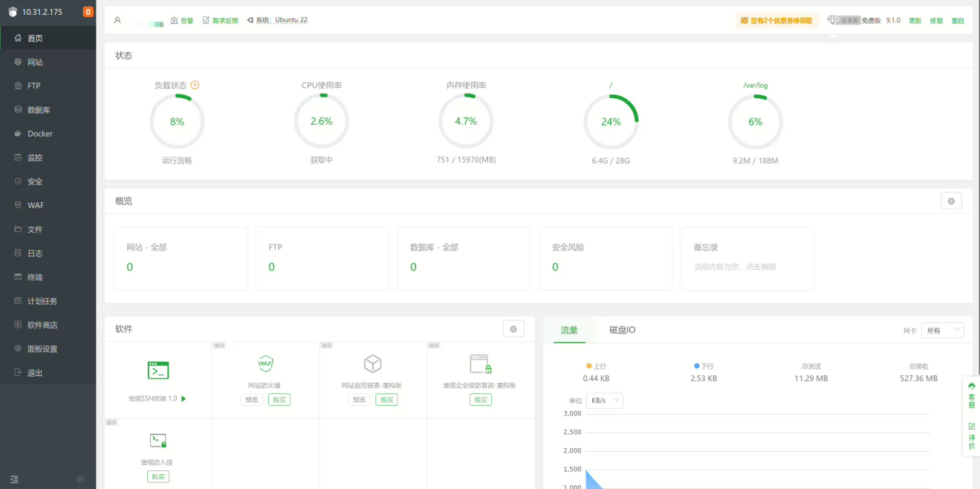Click the 宝塔SSH终端 terminal icon
Viewport: 980px width, 489px height.
[158, 370]
